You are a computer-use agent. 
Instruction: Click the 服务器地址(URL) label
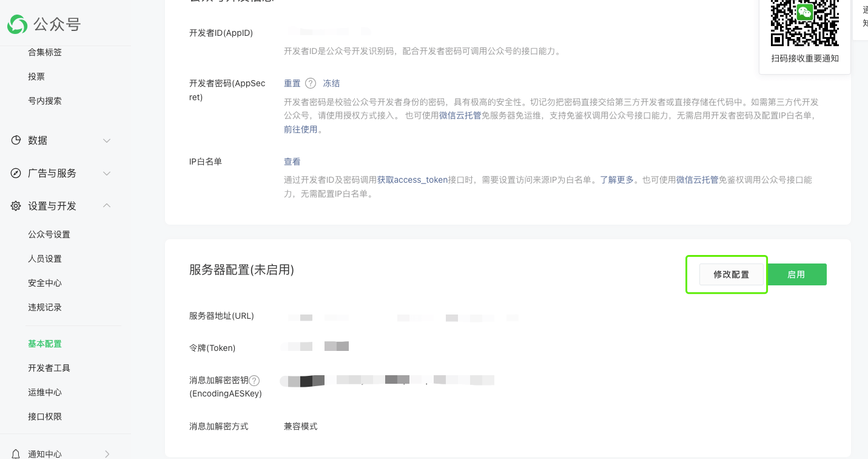(x=221, y=316)
